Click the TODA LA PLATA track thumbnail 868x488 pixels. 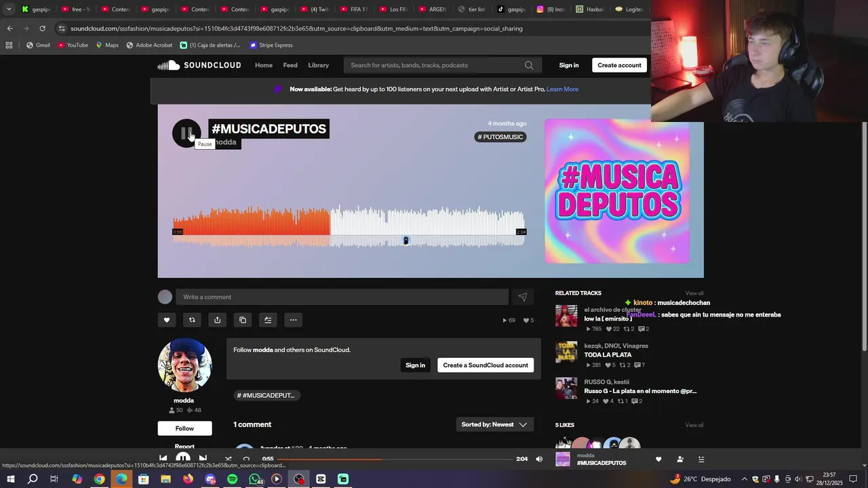[566, 352]
